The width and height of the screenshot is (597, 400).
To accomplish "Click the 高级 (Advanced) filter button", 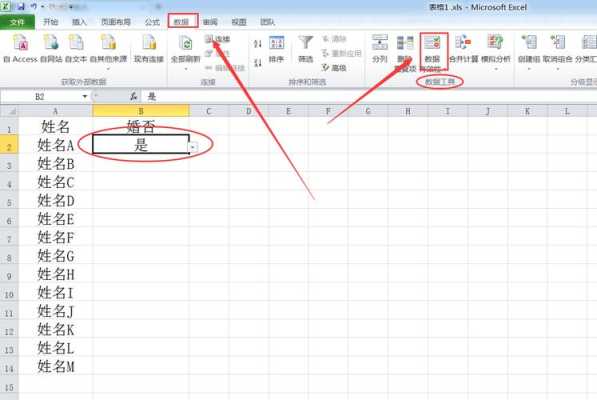I will [x=334, y=68].
